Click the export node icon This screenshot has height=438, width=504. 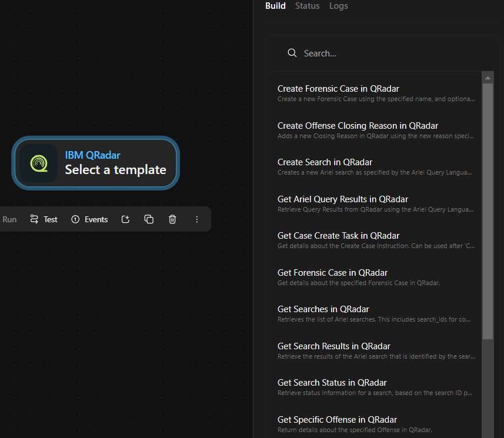coord(125,219)
